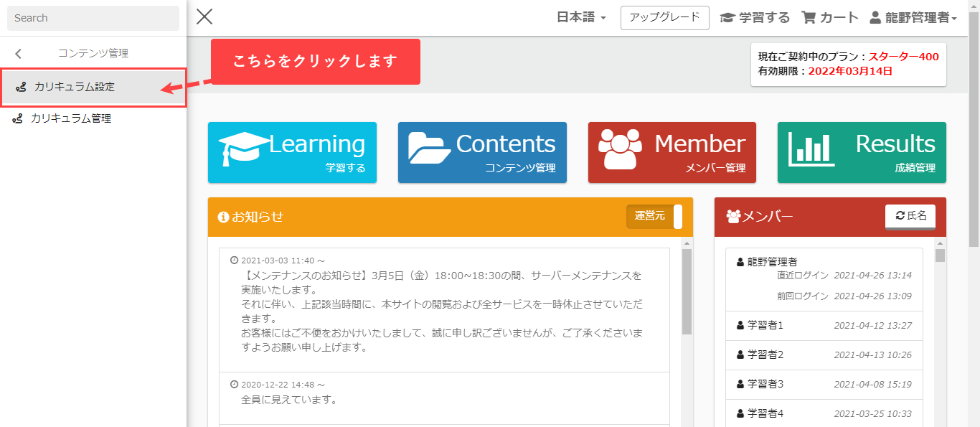Click the 学習する graduation cap link
The height and width of the screenshot is (427, 980).
pyautogui.click(x=755, y=18)
